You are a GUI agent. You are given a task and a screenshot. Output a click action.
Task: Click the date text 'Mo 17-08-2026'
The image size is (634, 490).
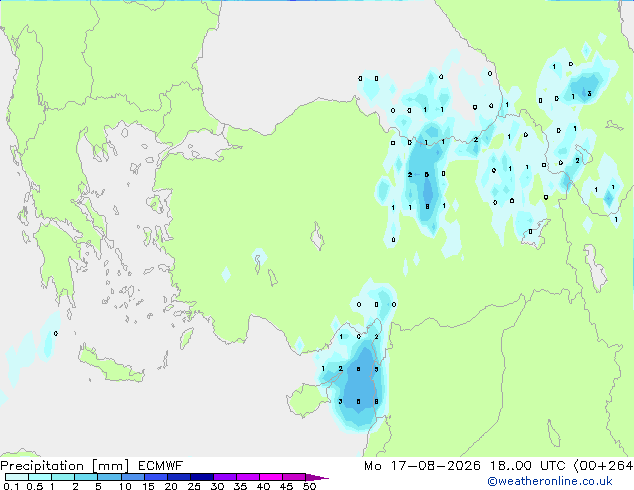click(422, 466)
